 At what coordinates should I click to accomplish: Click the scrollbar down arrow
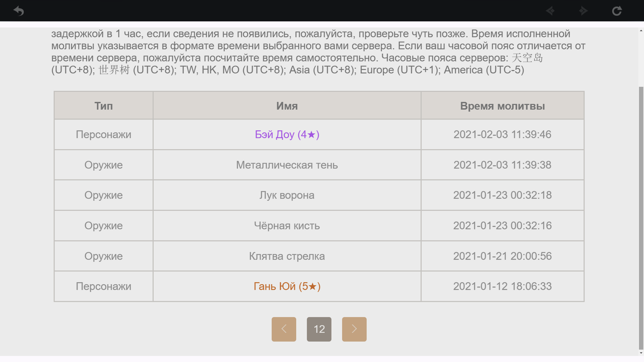(x=641, y=353)
